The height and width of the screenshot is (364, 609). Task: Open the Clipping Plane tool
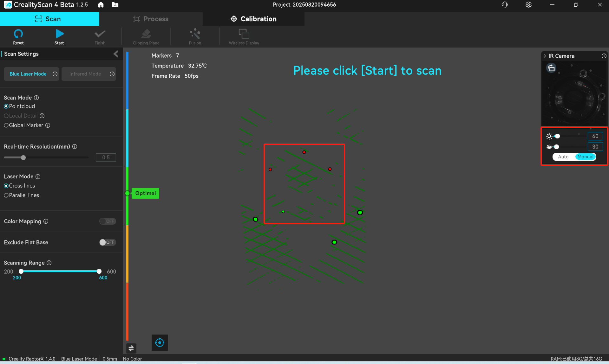146,35
